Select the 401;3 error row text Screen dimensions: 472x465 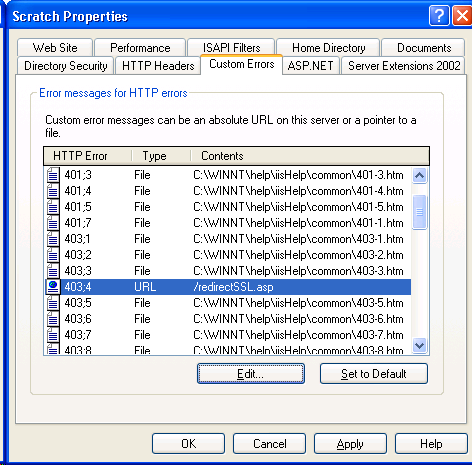click(78, 175)
